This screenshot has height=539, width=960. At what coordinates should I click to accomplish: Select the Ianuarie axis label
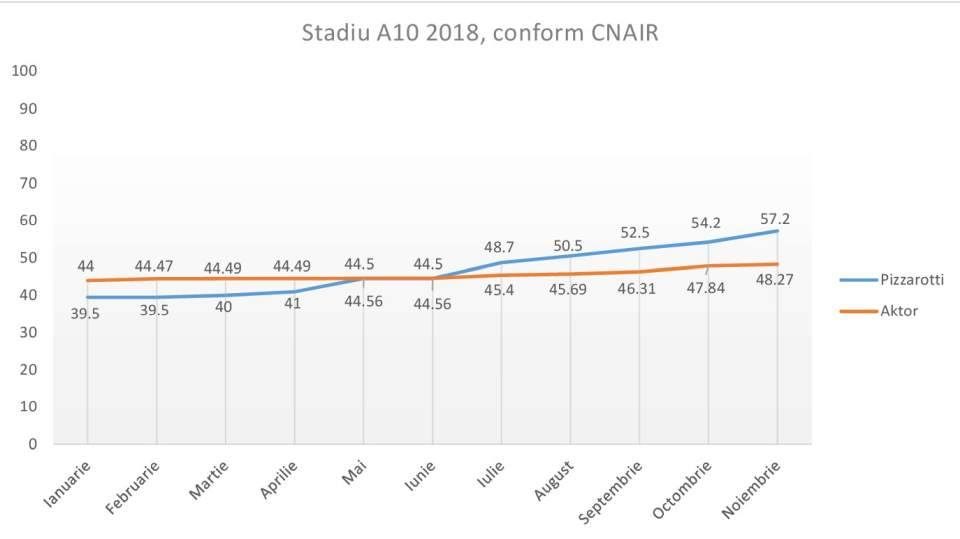[x=67, y=484]
